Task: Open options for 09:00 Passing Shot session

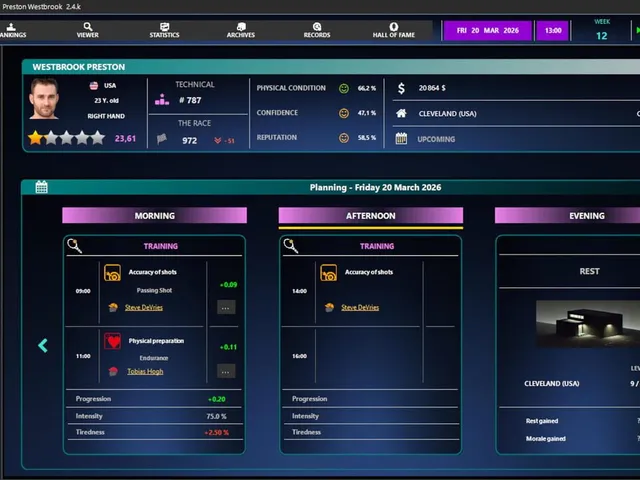Action: pyautogui.click(x=226, y=308)
